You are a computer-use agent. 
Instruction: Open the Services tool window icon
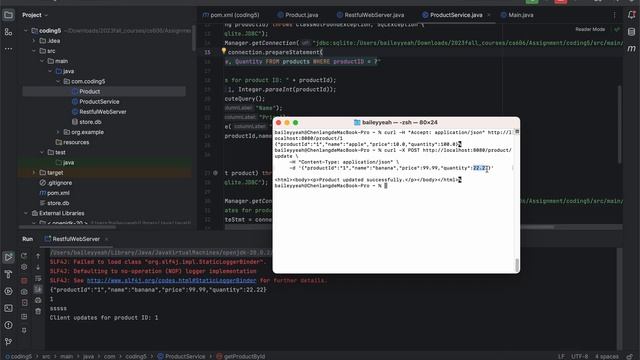pos(8,291)
